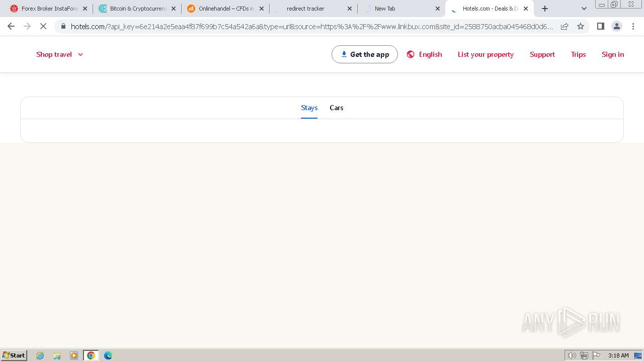Select the Cars tab
This screenshot has width=644, height=362.
coord(337,108)
